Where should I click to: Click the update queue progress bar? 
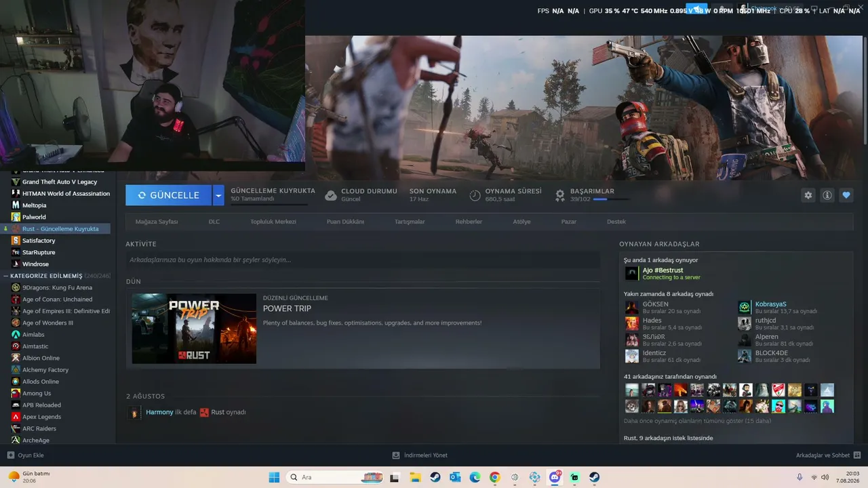click(x=269, y=204)
